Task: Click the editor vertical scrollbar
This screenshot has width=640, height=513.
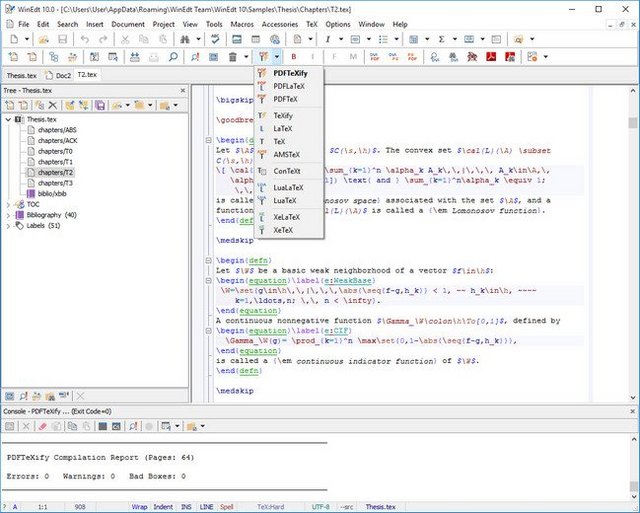Action: tap(633, 240)
